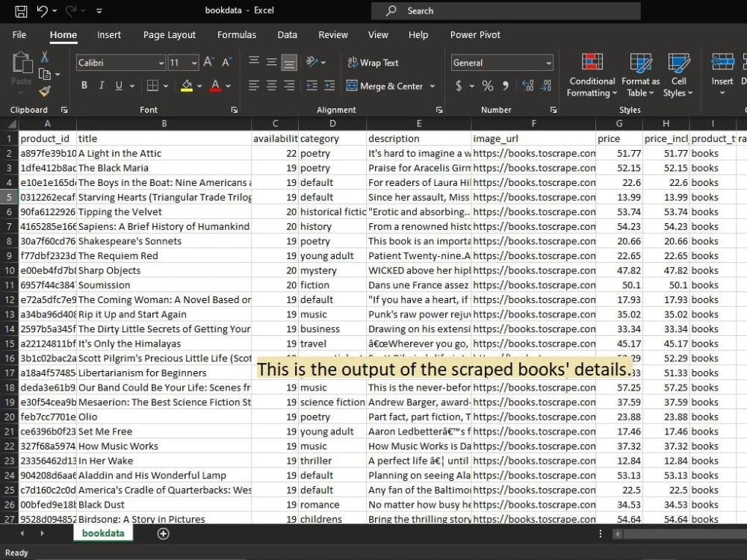Open Cell Styles gallery

click(x=678, y=75)
